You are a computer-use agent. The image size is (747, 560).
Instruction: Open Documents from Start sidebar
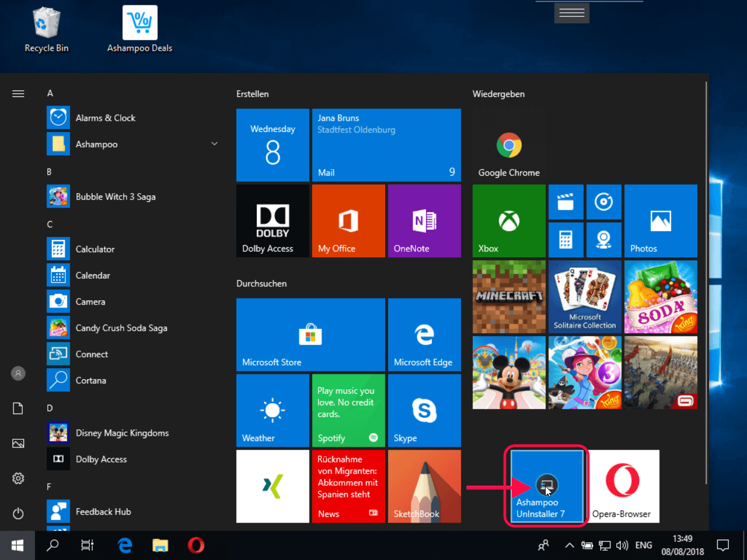tap(18, 408)
